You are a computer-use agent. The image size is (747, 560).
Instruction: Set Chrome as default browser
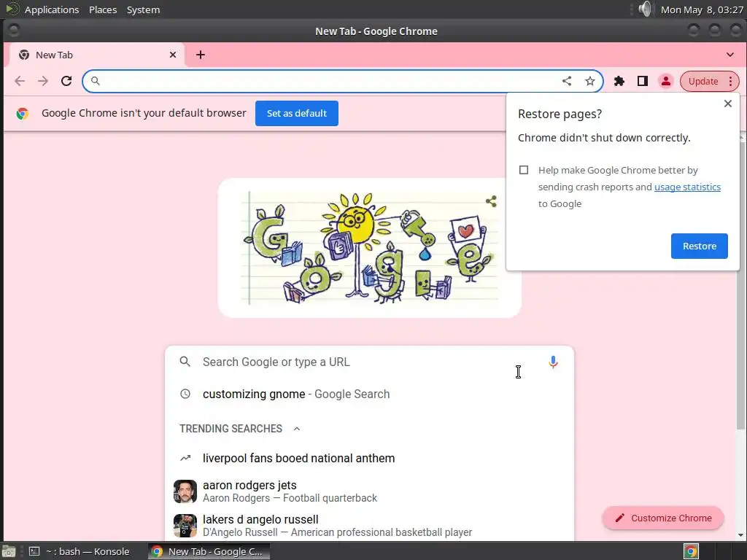pos(296,113)
